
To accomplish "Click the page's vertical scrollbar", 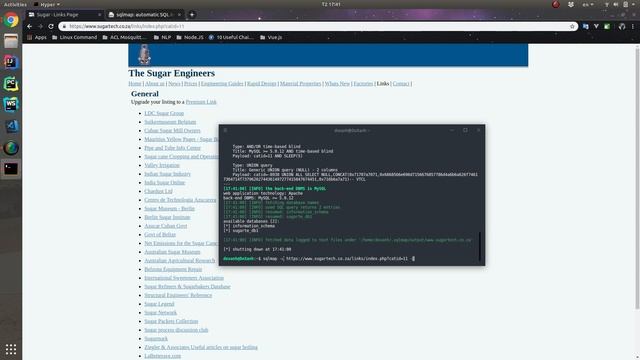I will (637, 178).
